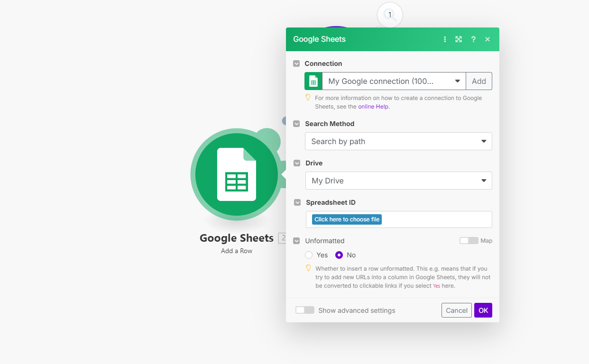
Task: Click the magnifier bubble numbered 1
Action: point(390,15)
